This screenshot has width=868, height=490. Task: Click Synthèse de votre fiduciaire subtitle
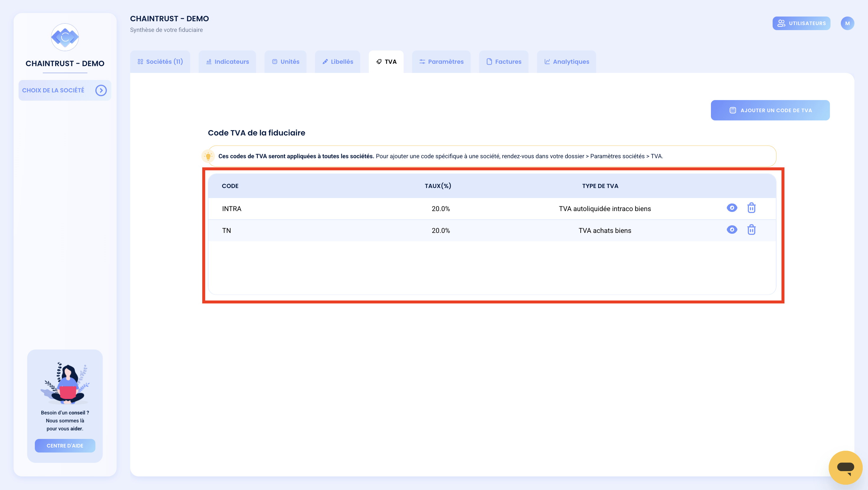[x=167, y=30]
